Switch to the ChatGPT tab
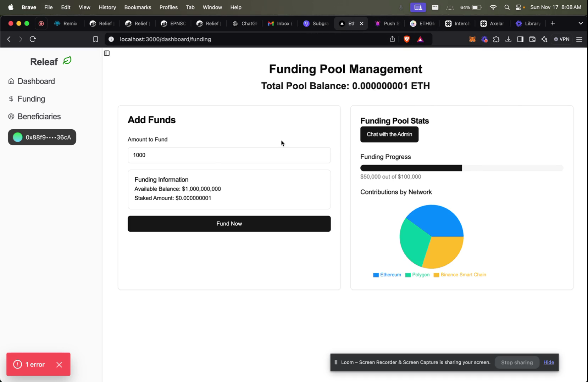Image resolution: width=588 pixels, height=382 pixels. coord(245,23)
